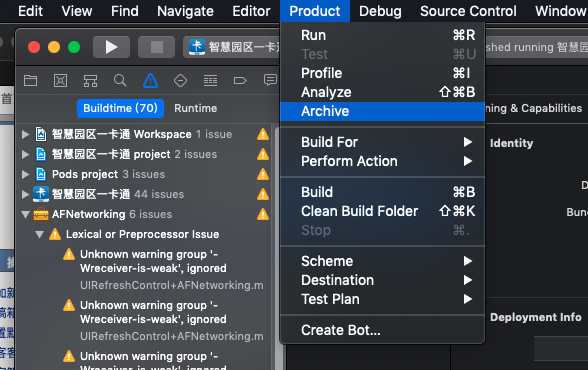
Task: Click warning icon beside Lexical or Preprocessor Issue
Action: pyautogui.click(x=55, y=234)
